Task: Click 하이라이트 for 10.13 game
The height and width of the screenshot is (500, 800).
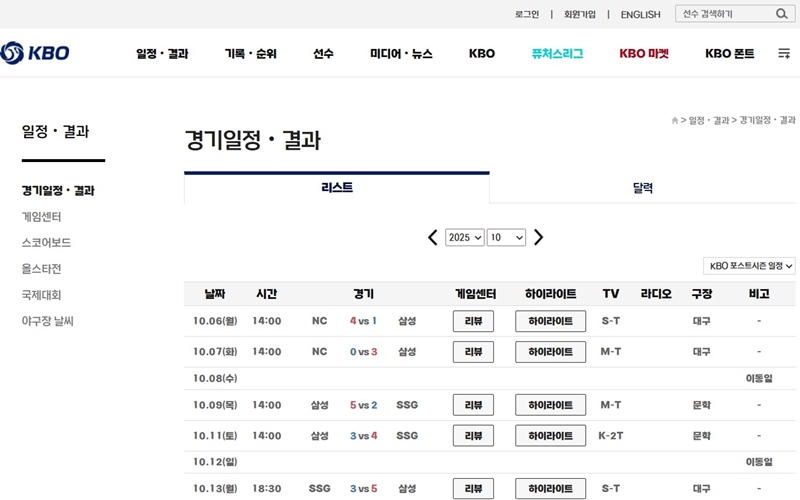Action: [550, 488]
